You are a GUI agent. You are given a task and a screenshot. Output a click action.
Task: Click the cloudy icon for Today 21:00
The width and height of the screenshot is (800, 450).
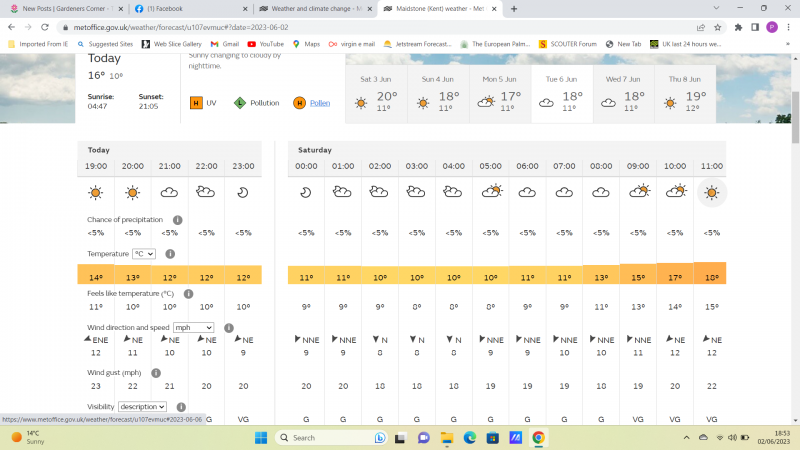point(169,192)
